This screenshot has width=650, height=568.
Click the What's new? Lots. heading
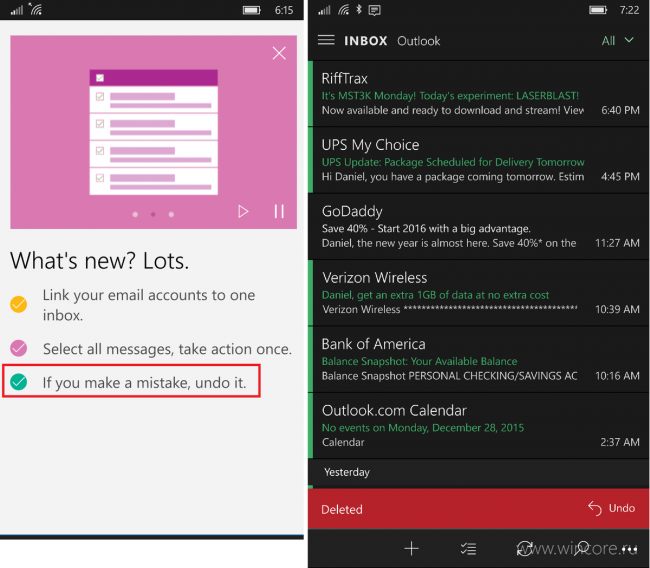[x=99, y=261]
